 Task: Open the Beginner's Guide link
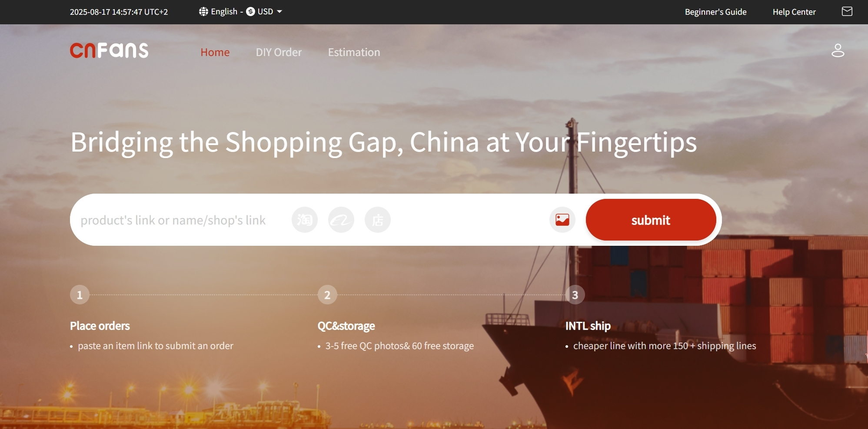pos(715,12)
